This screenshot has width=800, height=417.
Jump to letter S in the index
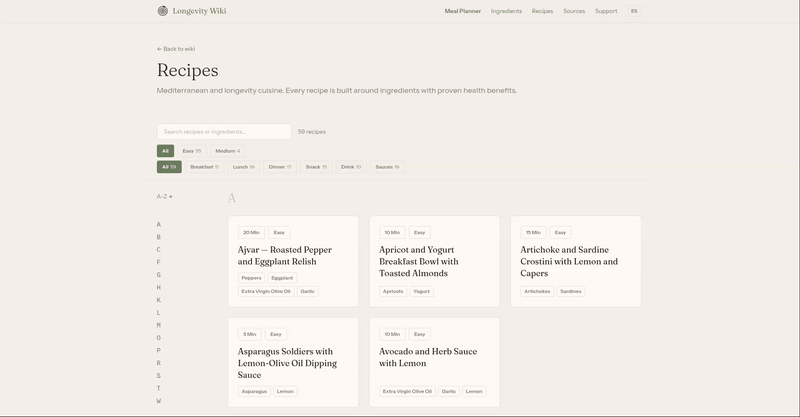point(159,376)
